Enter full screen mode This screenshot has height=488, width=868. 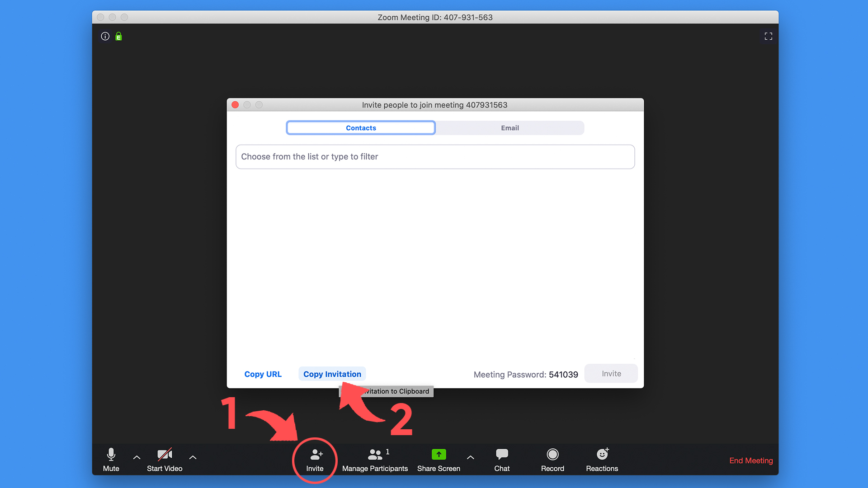[768, 36]
